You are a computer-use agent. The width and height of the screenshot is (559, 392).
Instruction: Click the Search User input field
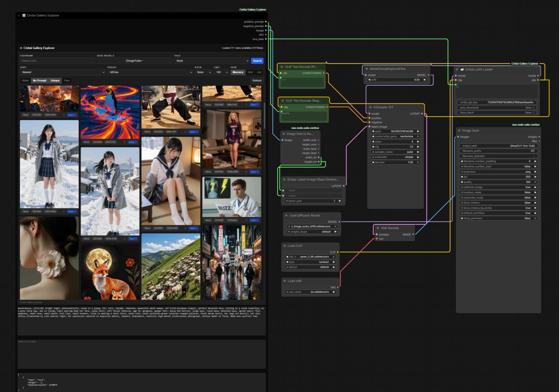click(x=57, y=61)
